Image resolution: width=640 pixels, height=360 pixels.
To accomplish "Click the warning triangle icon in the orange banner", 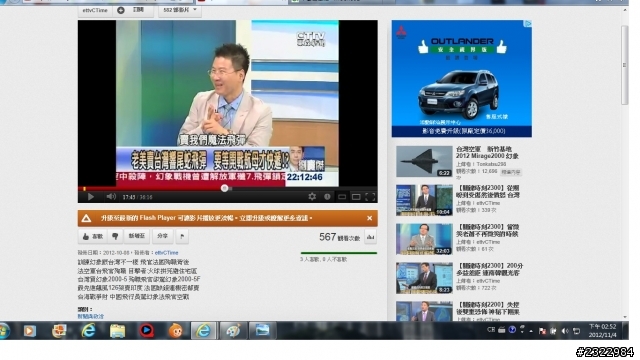I will [86, 218].
